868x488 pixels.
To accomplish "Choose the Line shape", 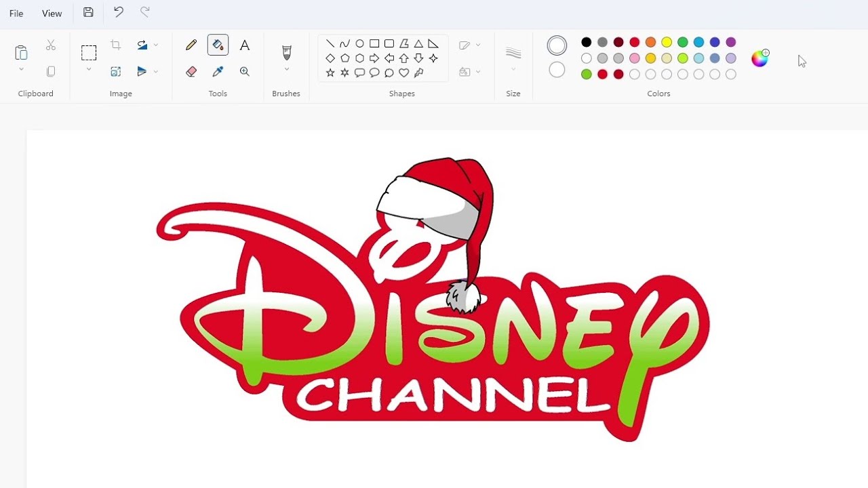I will 330,43.
